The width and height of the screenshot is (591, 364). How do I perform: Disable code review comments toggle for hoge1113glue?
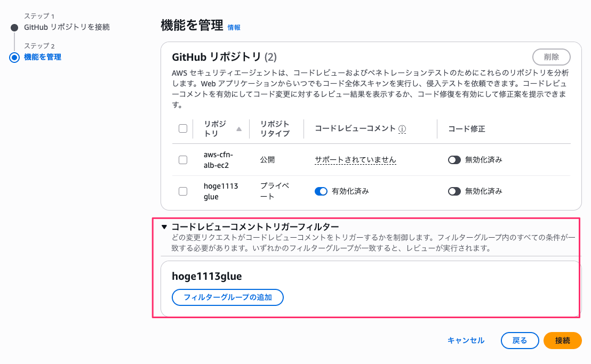(321, 191)
